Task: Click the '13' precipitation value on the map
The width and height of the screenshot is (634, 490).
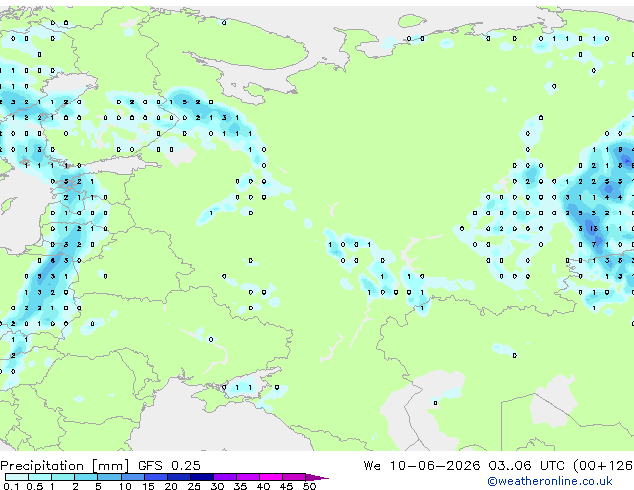Action: [x=594, y=229]
